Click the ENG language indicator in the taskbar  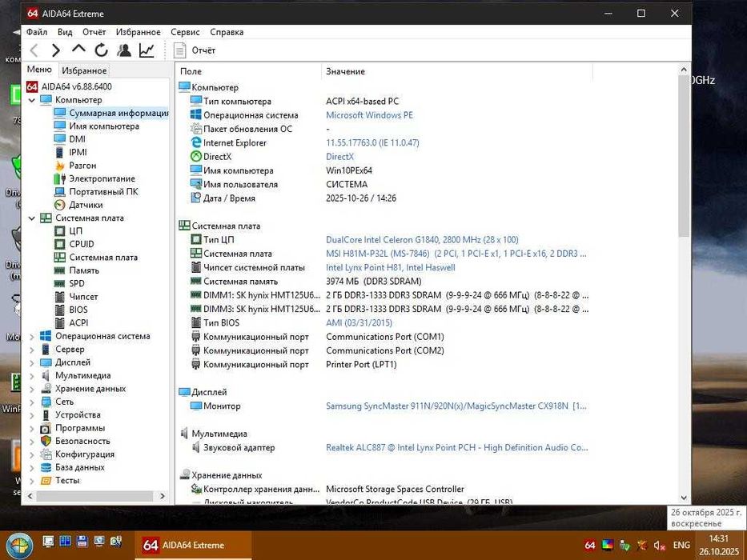point(681,545)
